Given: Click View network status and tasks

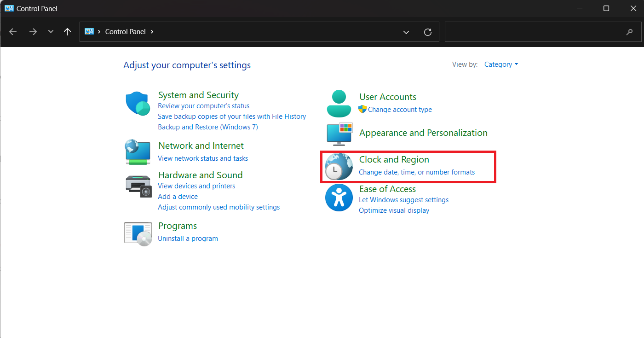Looking at the screenshot, I should (203, 158).
